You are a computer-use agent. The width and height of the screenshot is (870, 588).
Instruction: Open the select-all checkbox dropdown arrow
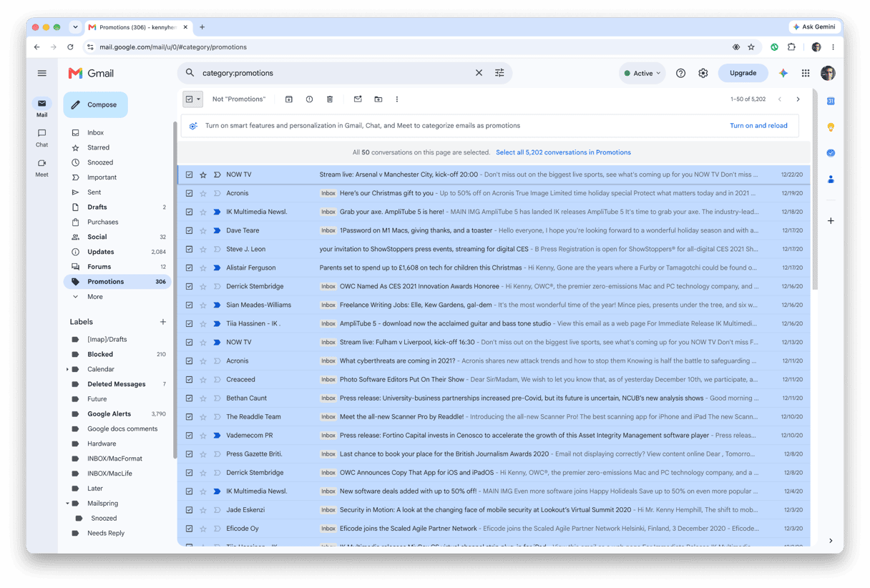(199, 99)
